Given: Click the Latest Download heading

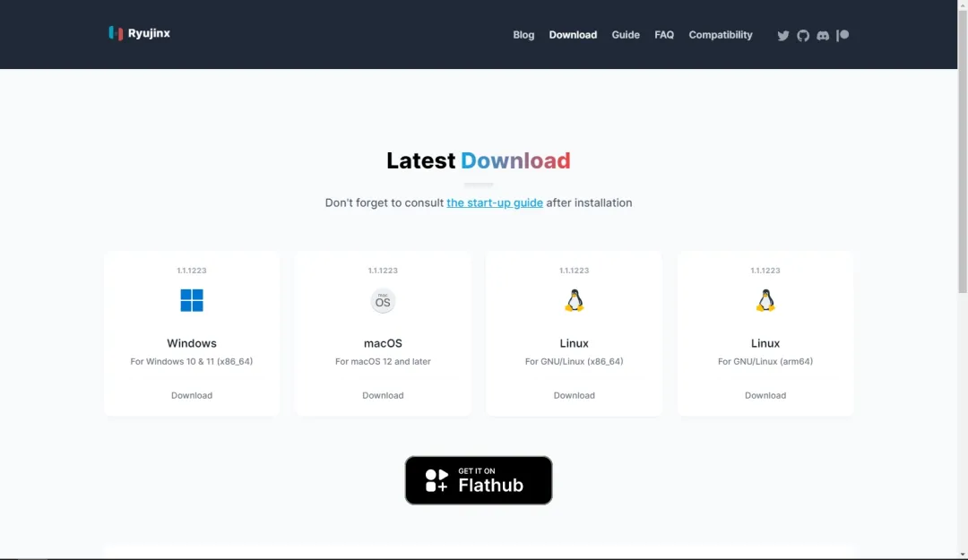Looking at the screenshot, I should pyautogui.click(x=479, y=160).
